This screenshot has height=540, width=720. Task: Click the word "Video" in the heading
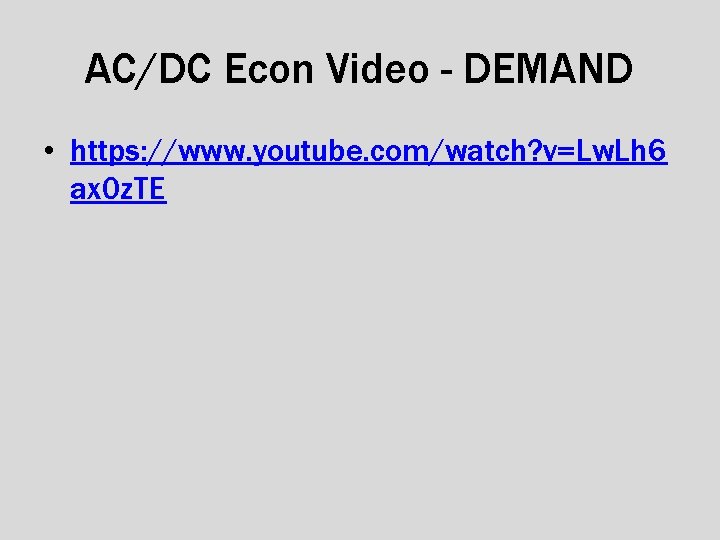pyautogui.click(x=377, y=68)
